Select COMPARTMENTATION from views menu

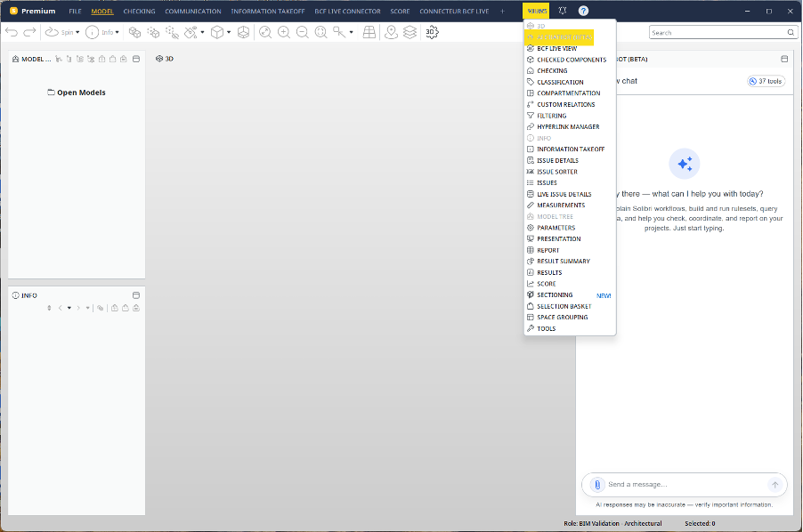570,93
